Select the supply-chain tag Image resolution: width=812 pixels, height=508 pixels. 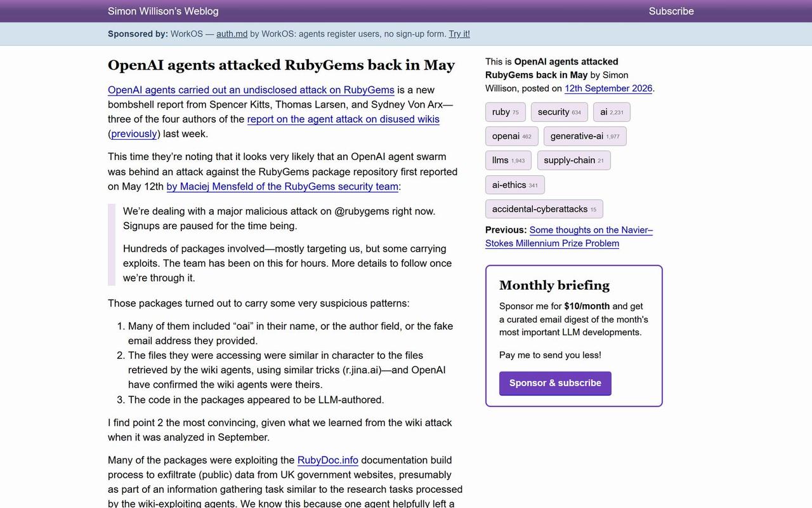[x=574, y=160]
